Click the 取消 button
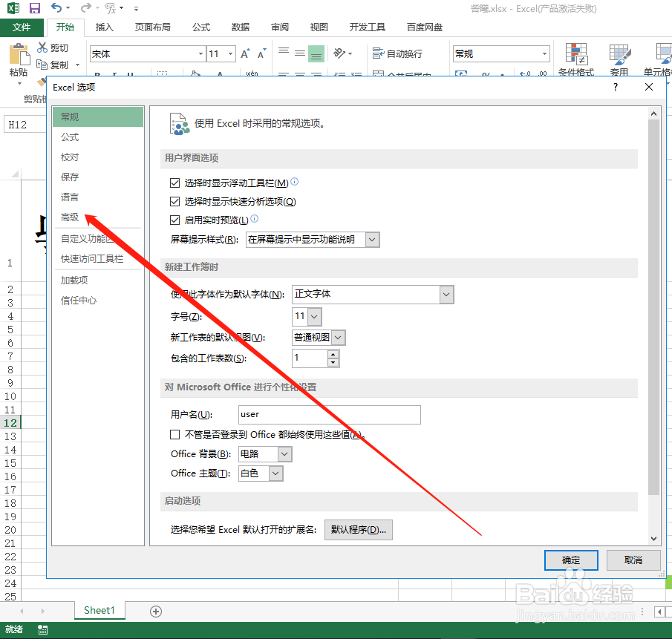 tap(633, 560)
